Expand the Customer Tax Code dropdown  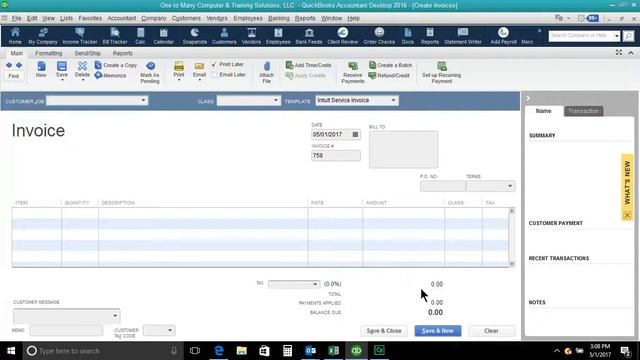coord(170,330)
